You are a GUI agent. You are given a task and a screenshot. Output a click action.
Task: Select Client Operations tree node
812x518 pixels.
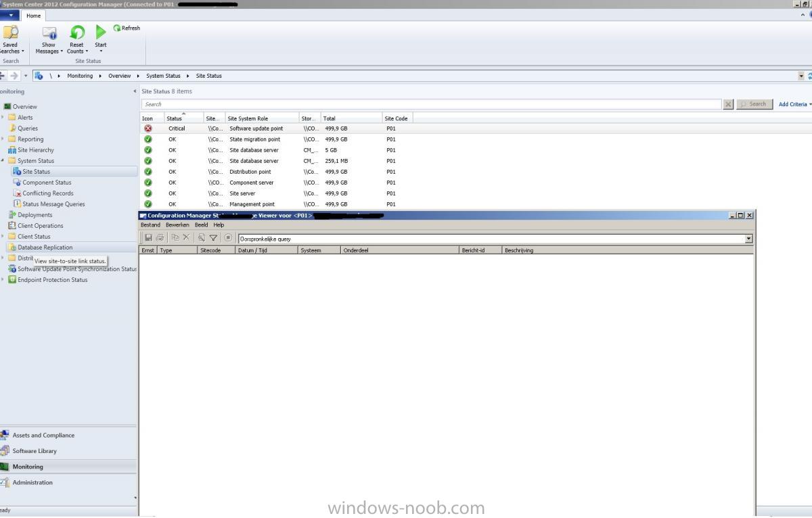coord(40,226)
